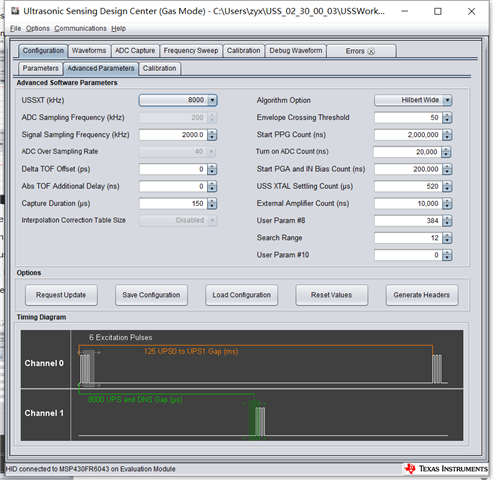This screenshot has height=480, width=493.
Task: Click the External Amplifier Count field
Action: point(408,203)
